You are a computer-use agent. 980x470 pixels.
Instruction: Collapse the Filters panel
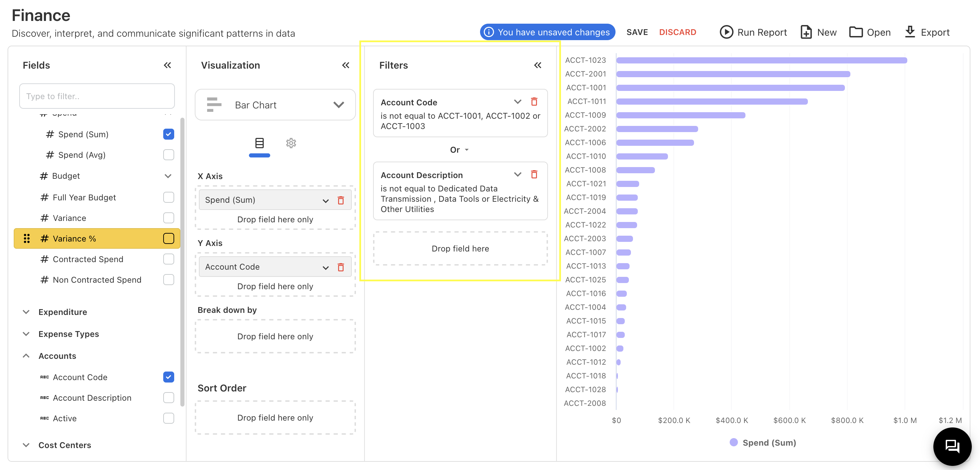point(537,65)
